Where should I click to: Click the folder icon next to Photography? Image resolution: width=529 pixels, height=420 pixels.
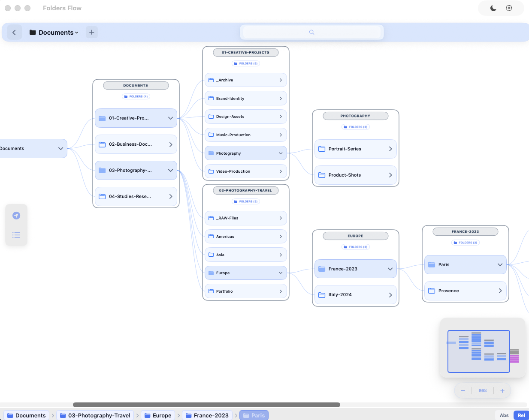[211, 153]
